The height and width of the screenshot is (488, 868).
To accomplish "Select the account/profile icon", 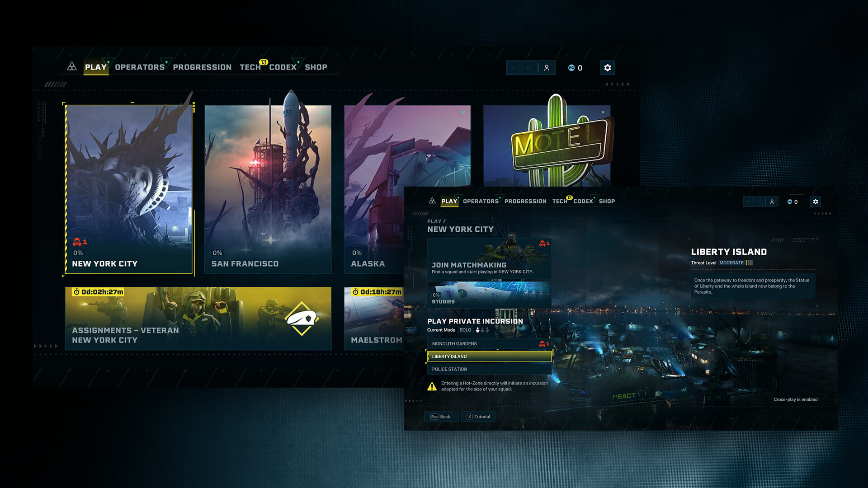I will (x=546, y=67).
